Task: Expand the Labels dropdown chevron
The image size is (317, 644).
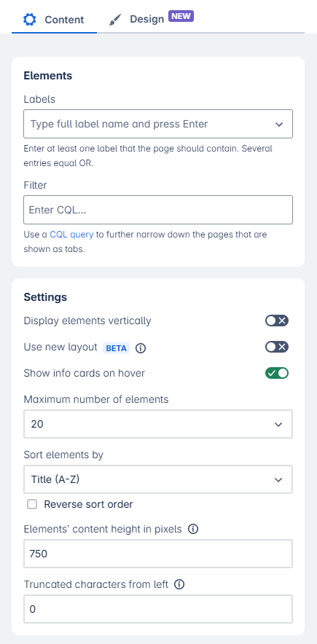Action: coord(279,124)
